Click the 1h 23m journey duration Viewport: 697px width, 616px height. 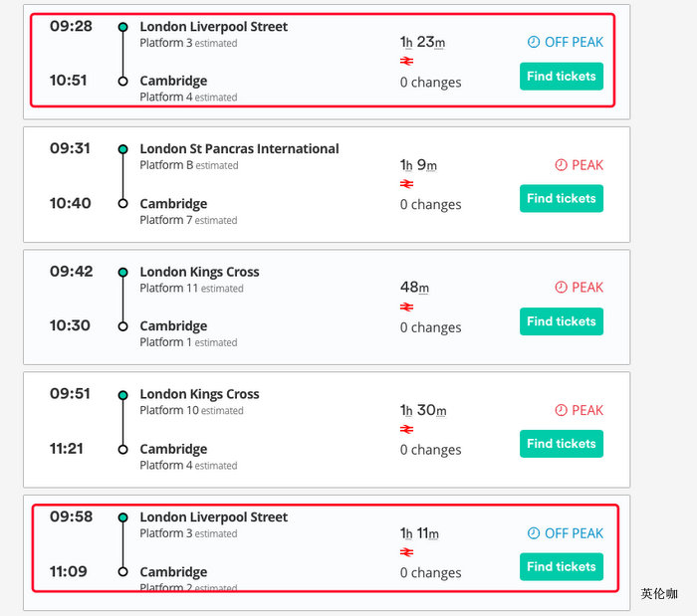coord(422,42)
